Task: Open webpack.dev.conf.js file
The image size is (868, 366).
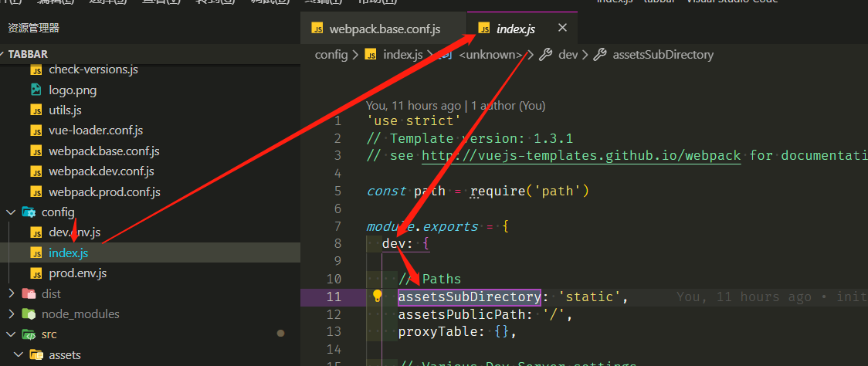Action: [101, 171]
